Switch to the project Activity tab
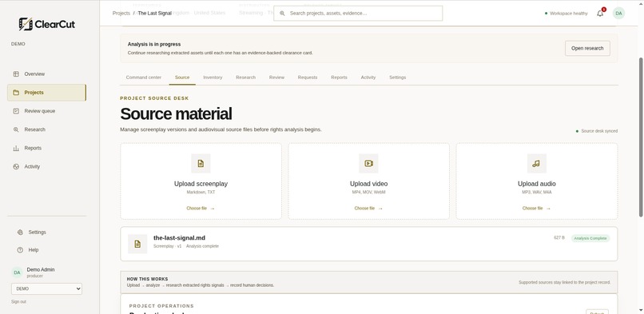The image size is (644, 314). click(368, 78)
